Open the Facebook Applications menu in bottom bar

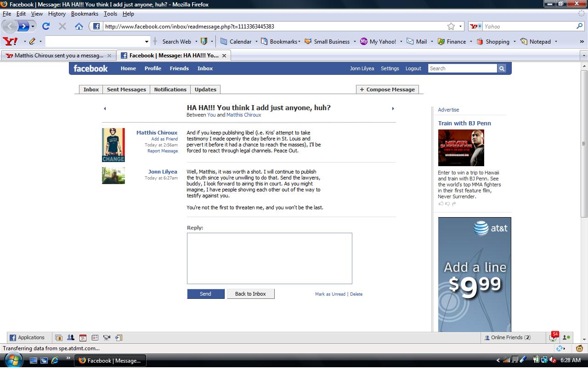coord(27,337)
